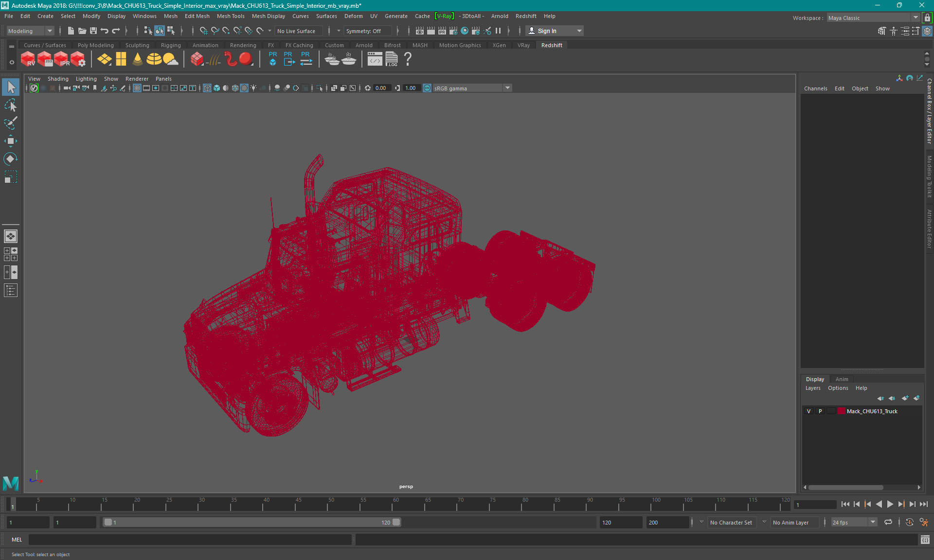Open the sRGB gamma dropdown
934x560 pixels.
pyautogui.click(x=472, y=88)
